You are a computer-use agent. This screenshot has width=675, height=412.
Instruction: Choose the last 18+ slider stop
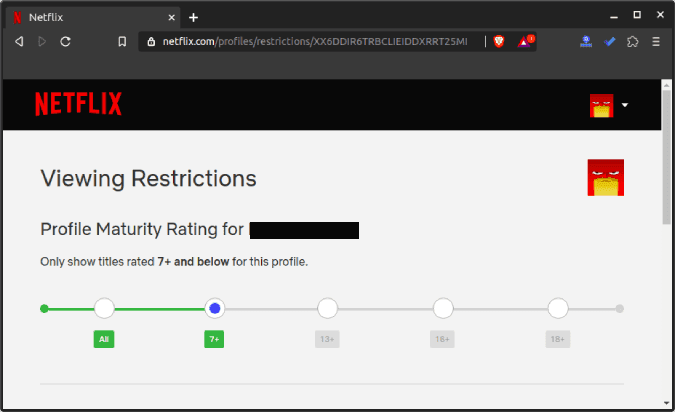point(558,308)
